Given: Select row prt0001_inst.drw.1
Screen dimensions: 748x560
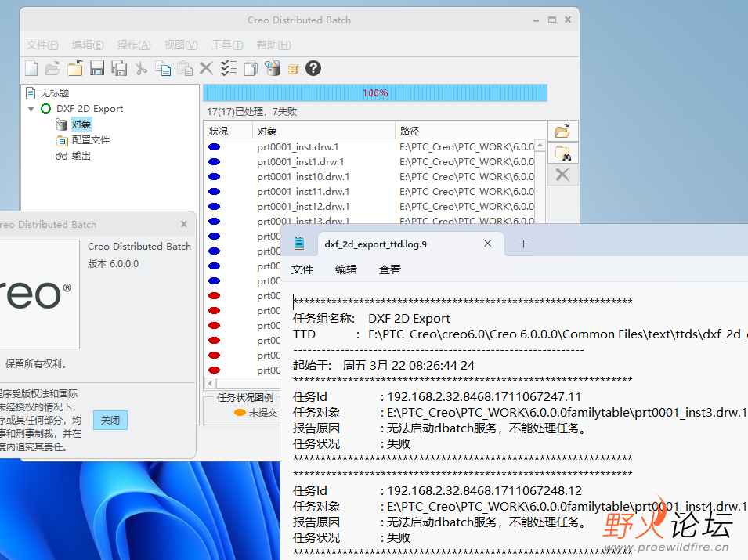Looking at the screenshot, I should pyautogui.click(x=370, y=147).
